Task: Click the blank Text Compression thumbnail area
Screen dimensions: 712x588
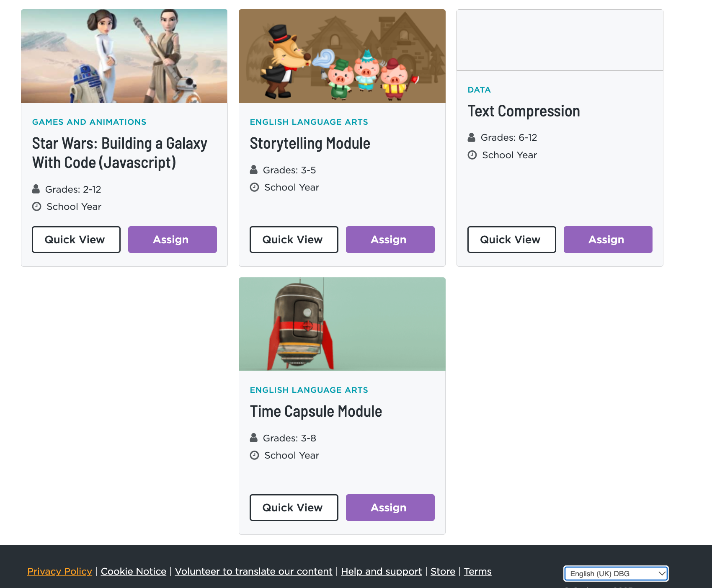Action: (560, 40)
